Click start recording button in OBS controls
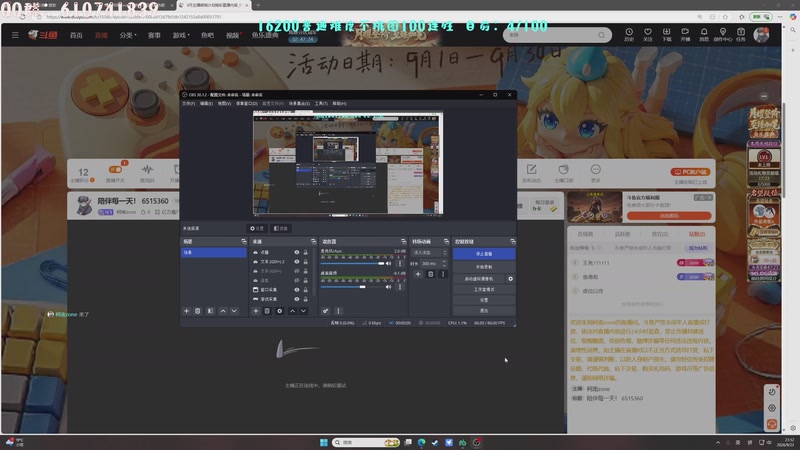800x450 pixels. coord(484,267)
